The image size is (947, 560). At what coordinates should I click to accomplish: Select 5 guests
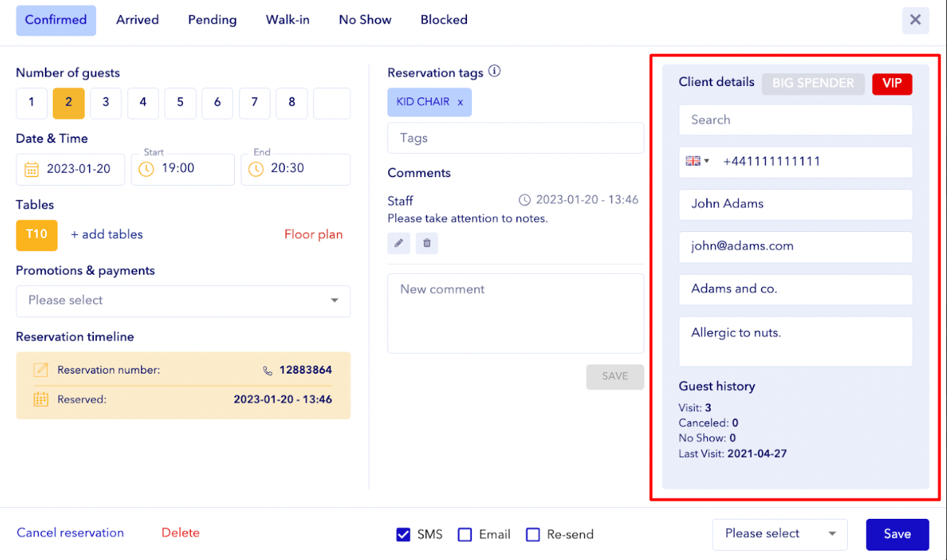pyautogui.click(x=180, y=103)
